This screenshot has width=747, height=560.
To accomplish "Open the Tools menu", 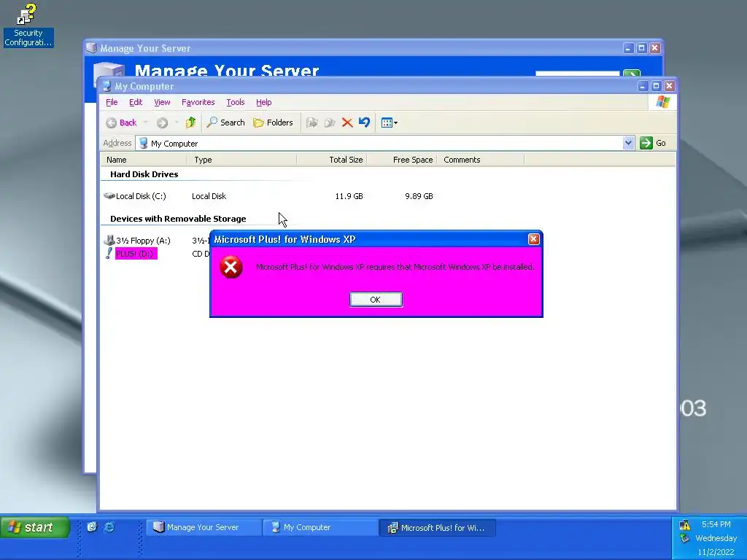I will tap(236, 102).
